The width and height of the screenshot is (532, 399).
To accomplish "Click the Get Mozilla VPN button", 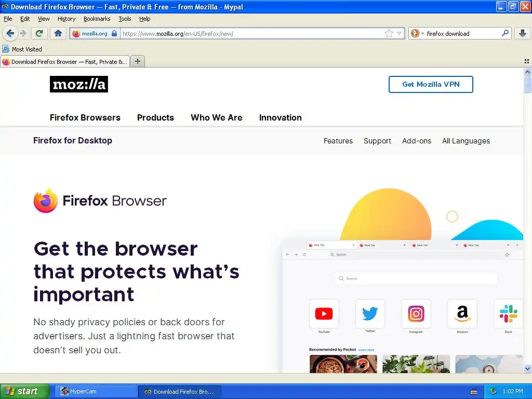I will coord(431,84).
